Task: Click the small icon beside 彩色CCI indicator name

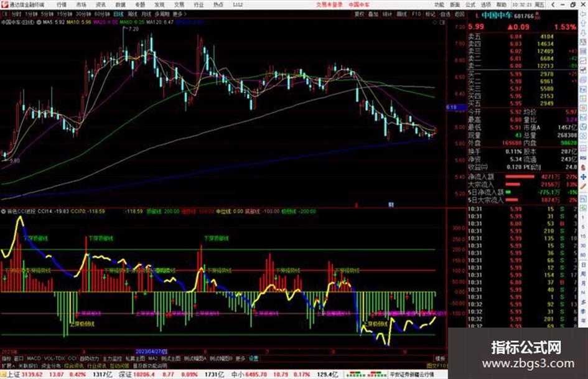Action: [x=4, y=211]
